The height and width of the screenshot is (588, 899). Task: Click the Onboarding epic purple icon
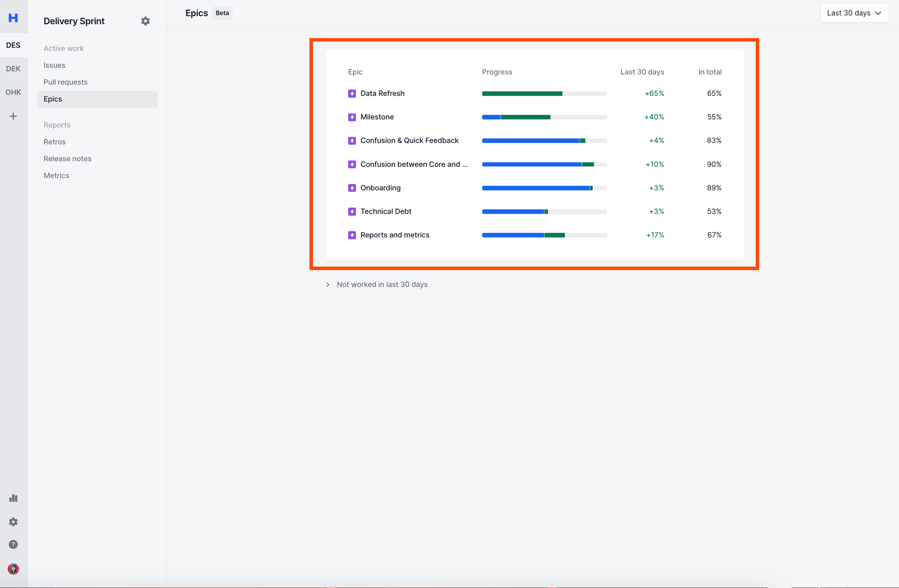coord(352,188)
